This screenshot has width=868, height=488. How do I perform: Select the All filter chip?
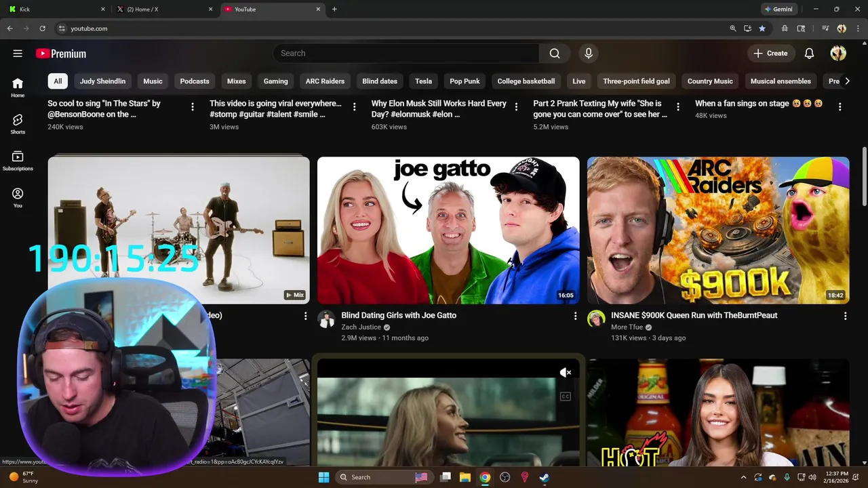click(x=58, y=81)
